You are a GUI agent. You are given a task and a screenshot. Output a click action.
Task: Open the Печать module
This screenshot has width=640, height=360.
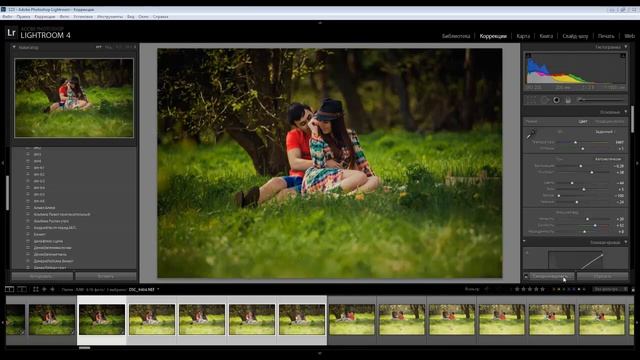tap(606, 36)
